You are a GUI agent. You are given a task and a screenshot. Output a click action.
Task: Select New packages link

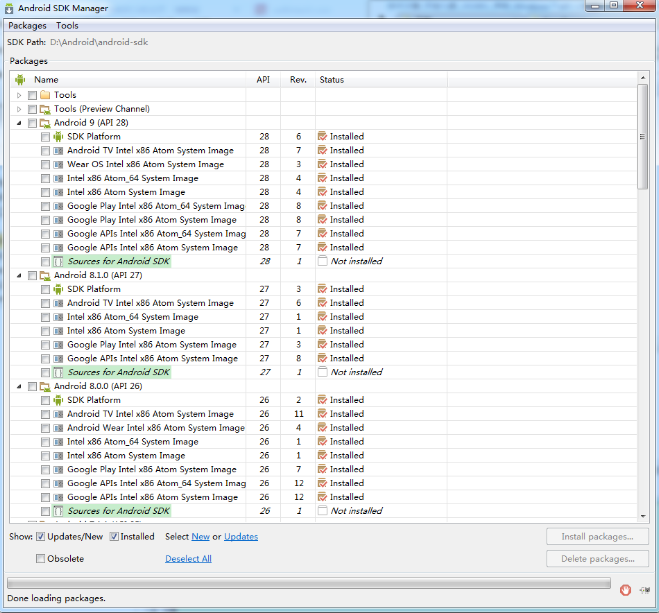200,537
